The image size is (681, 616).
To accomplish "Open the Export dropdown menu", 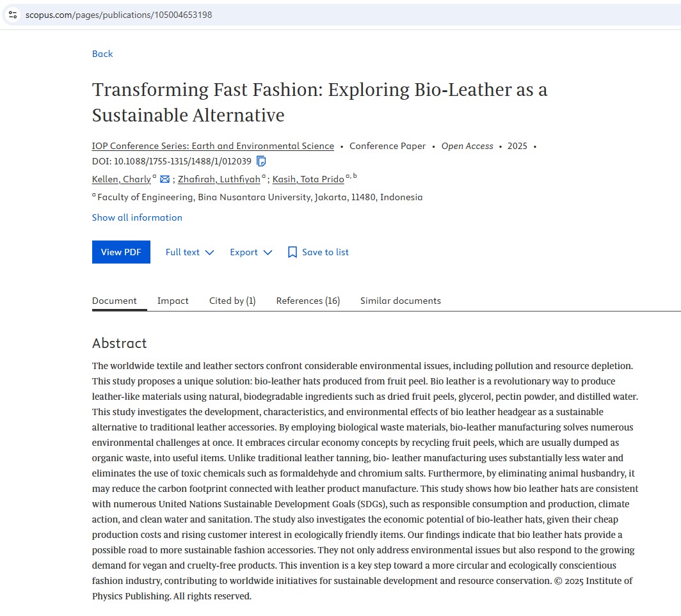I will (x=251, y=252).
